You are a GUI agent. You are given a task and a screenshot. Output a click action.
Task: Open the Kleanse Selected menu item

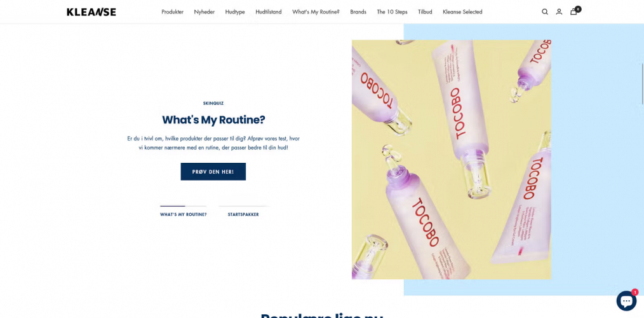coord(462,12)
